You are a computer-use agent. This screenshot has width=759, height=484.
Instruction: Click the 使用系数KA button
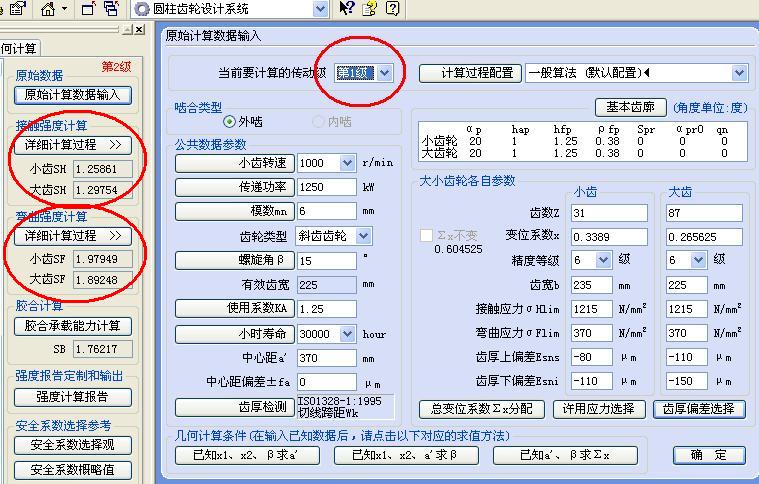point(234,308)
